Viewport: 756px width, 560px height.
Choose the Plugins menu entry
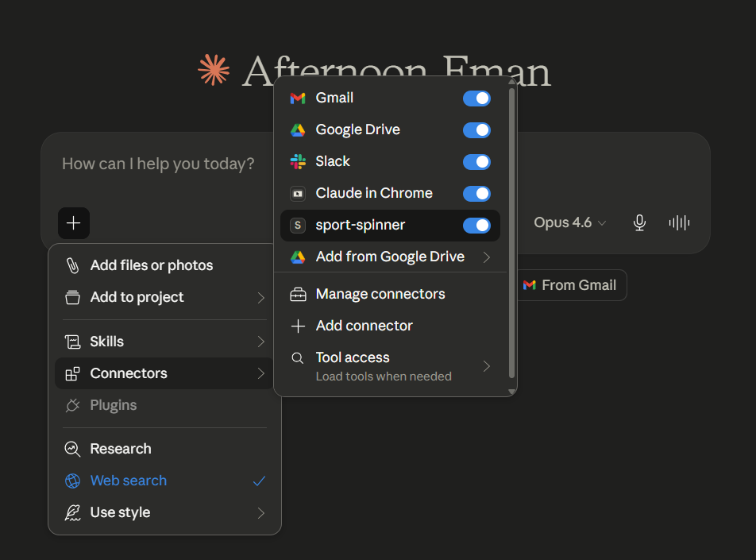point(165,405)
